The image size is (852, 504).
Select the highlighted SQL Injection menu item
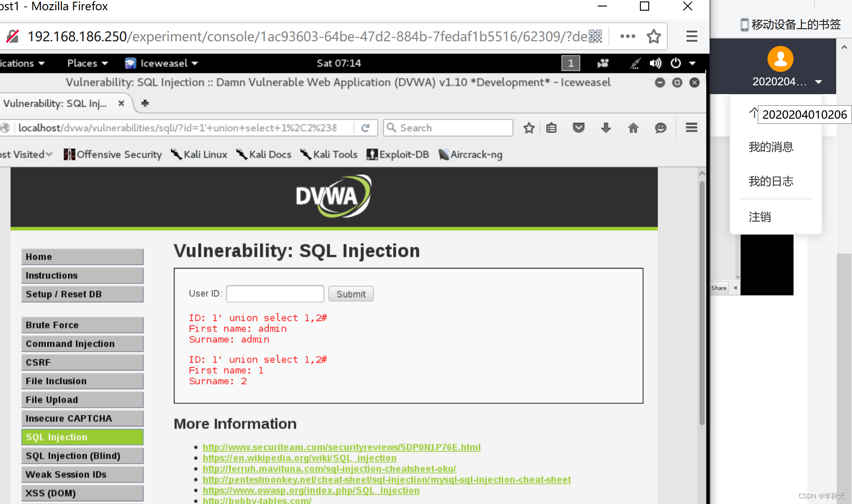(82, 437)
